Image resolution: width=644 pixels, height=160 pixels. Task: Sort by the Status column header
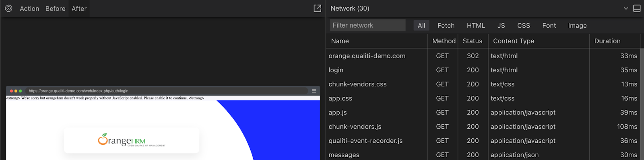[x=473, y=41]
